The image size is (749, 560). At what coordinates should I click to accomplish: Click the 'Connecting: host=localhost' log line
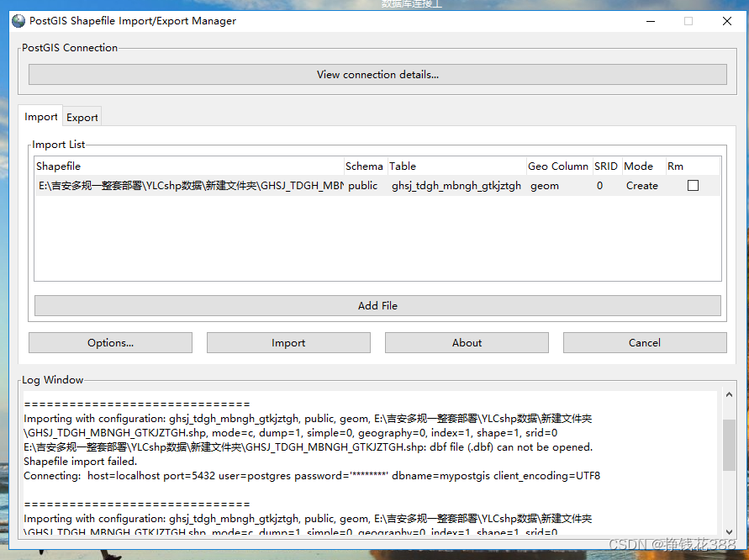[x=311, y=476]
